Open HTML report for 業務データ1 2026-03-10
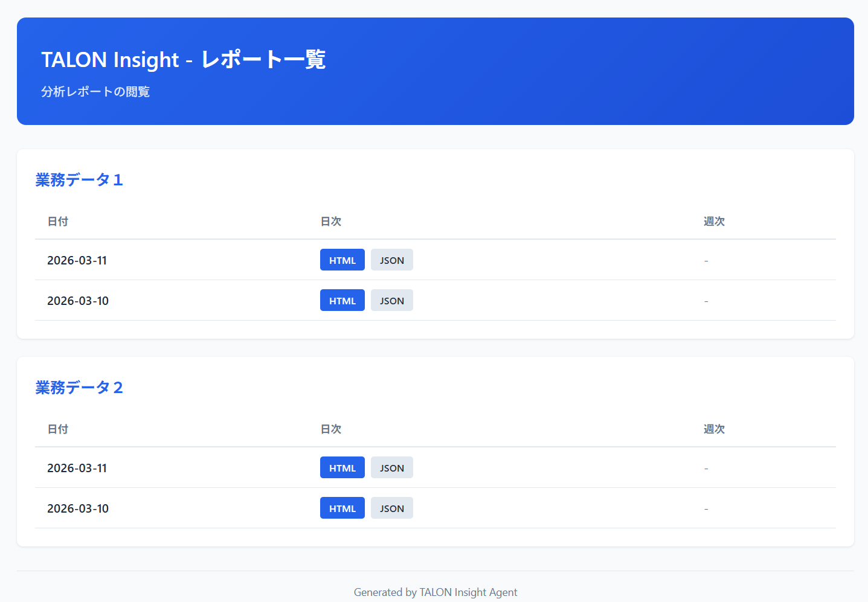Image resolution: width=868 pixels, height=602 pixels. click(342, 301)
